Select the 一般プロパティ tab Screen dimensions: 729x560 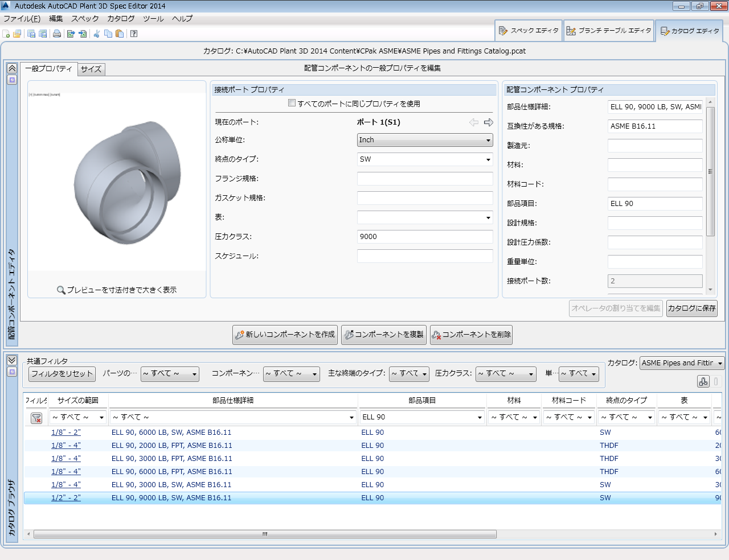(x=48, y=69)
